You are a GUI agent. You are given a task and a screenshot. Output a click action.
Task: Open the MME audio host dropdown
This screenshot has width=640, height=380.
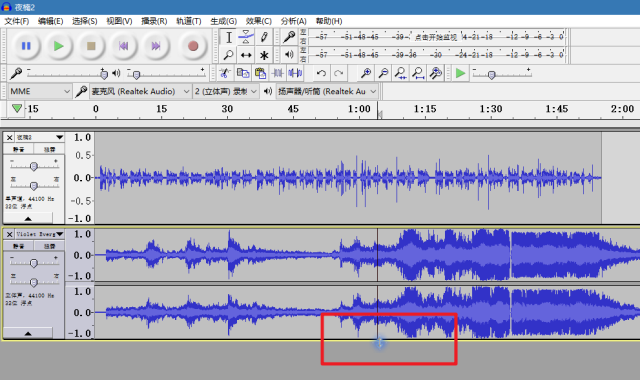point(40,91)
